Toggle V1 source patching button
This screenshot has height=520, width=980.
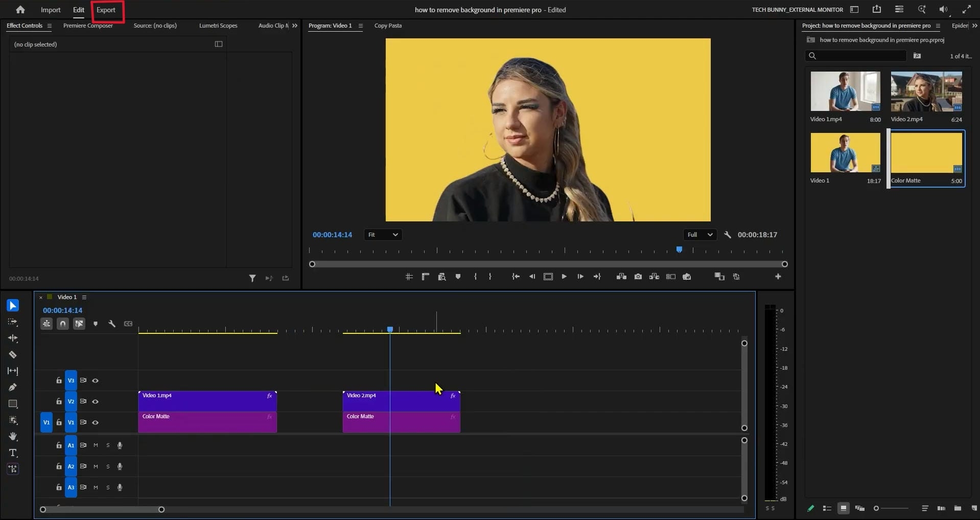pyautogui.click(x=46, y=422)
